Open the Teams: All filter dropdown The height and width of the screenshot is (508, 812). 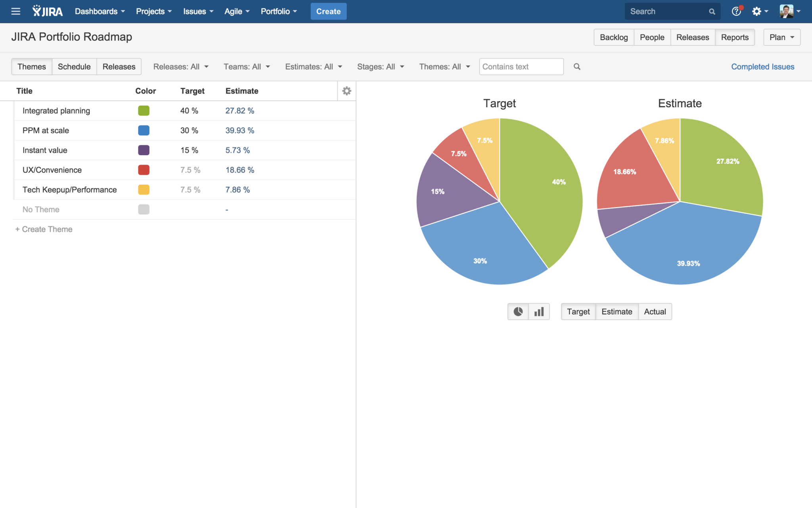(247, 66)
